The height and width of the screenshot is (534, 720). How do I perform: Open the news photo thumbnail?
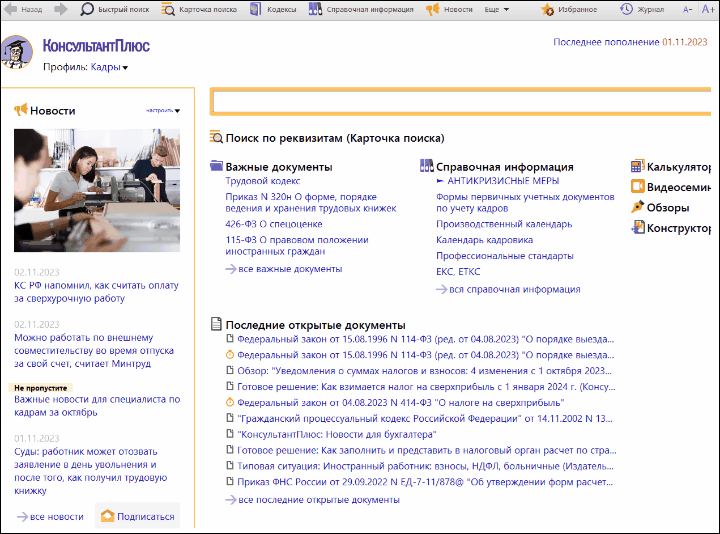[97, 190]
